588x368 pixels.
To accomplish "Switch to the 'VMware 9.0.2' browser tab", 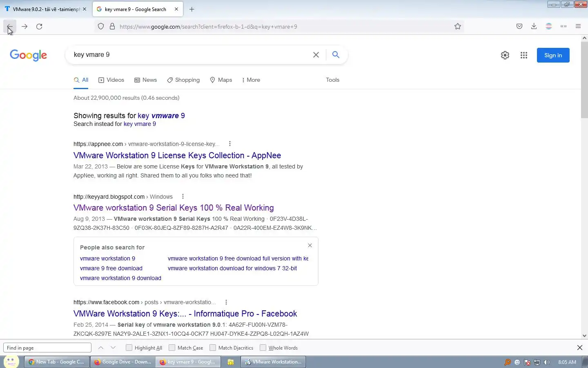I will 45,9.
